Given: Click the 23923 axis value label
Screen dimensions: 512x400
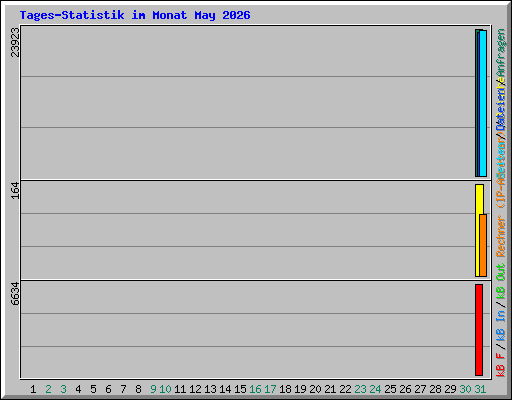Looking at the screenshot, I should point(15,42).
